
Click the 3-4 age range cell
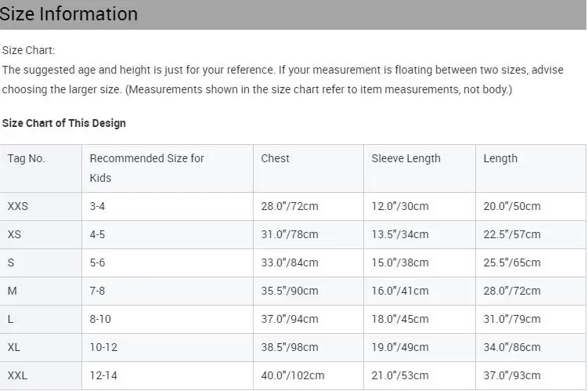click(x=97, y=207)
